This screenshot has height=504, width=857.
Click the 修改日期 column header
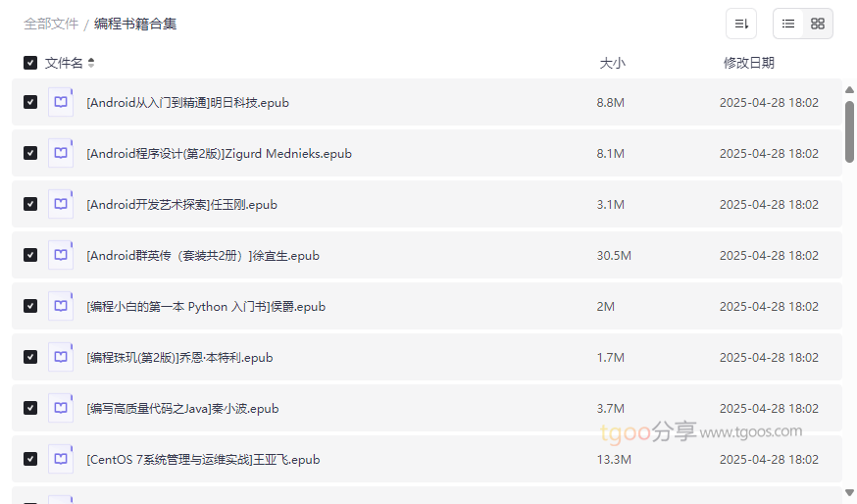[748, 63]
